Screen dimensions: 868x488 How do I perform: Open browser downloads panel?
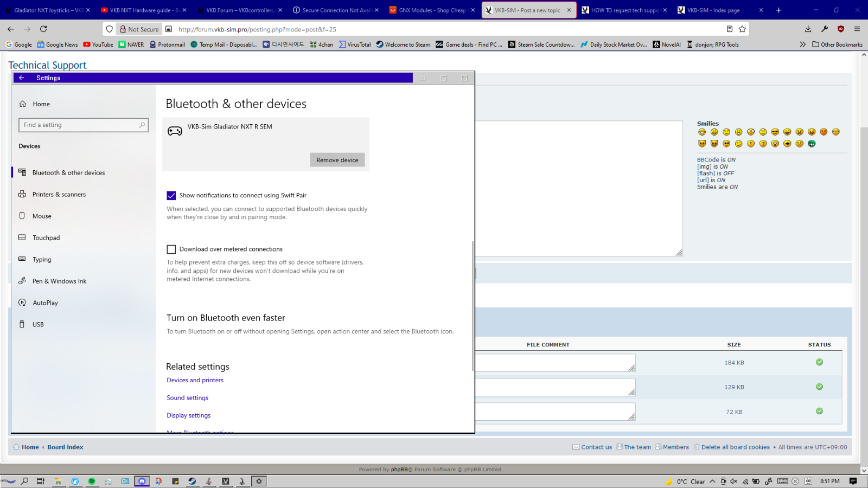click(x=808, y=29)
